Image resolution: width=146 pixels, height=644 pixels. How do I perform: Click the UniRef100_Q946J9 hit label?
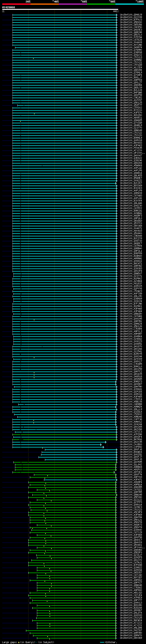click(x=131, y=15)
